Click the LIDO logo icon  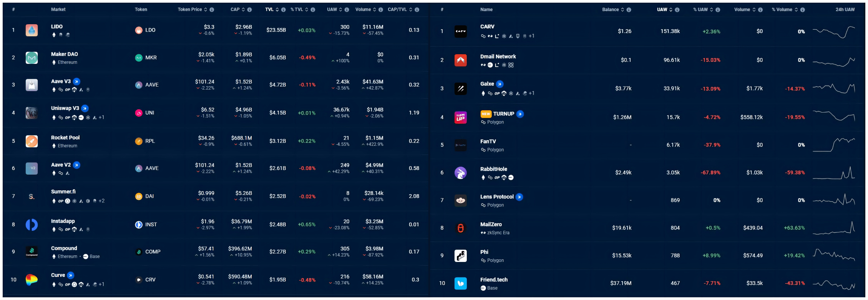click(x=32, y=30)
